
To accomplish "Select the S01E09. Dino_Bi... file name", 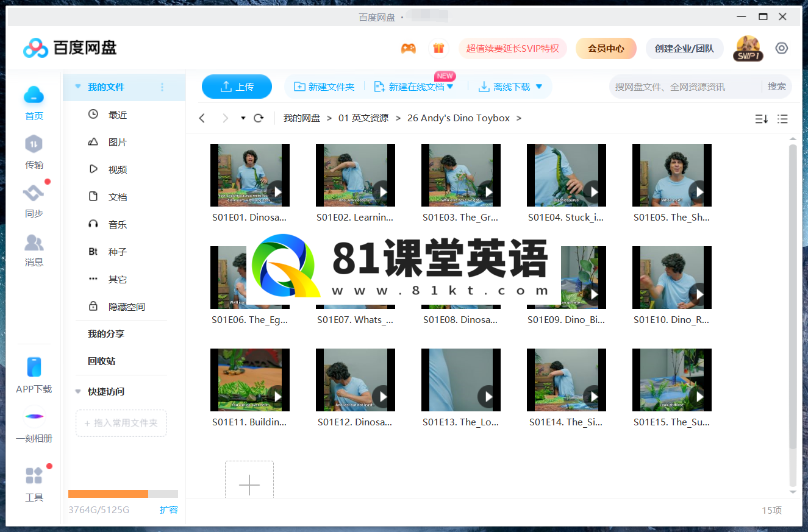I will pos(567,319).
